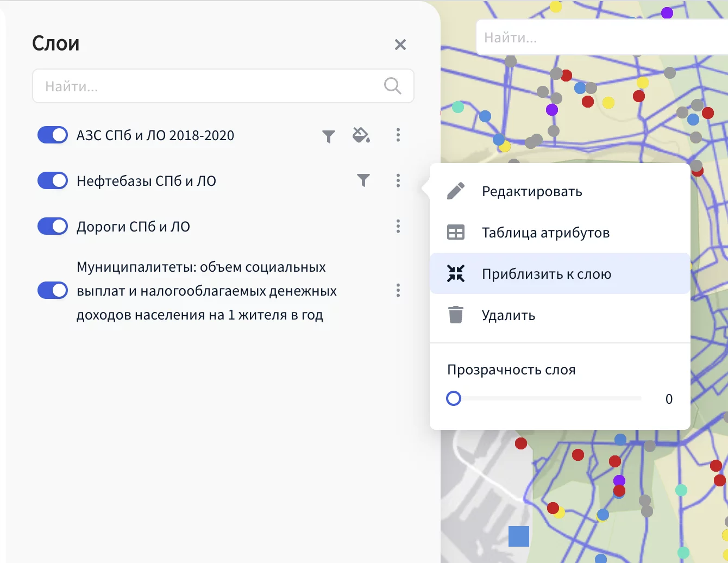Switch off the Муниципалитеты layer toggle
Screen dimensions: 728x563
pyautogui.click(x=53, y=290)
